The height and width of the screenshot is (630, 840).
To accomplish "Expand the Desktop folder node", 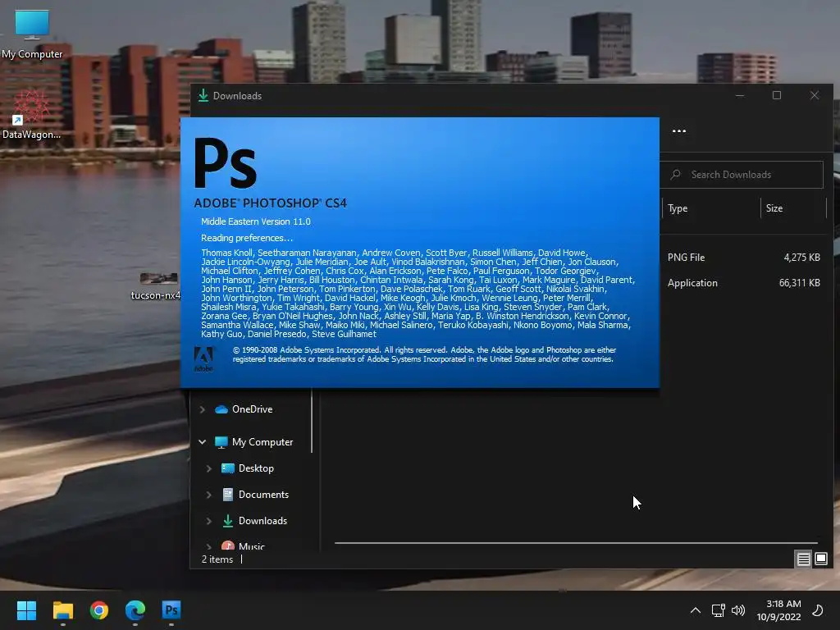I will (209, 468).
